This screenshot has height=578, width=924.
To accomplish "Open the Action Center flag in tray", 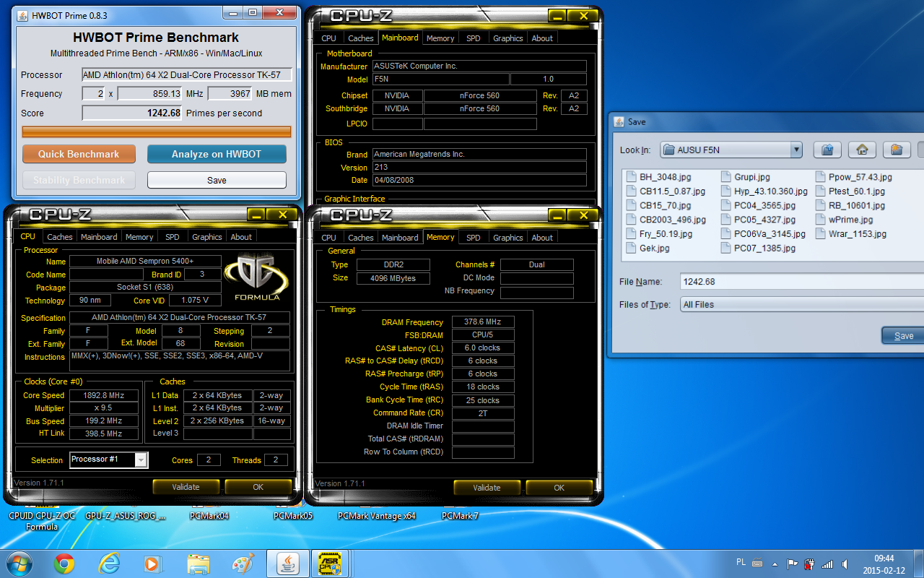I will (x=792, y=564).
